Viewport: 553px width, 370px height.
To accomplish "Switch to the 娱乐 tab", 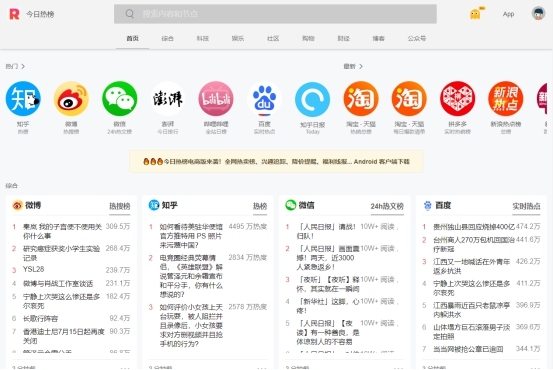I will coord(238,38).
